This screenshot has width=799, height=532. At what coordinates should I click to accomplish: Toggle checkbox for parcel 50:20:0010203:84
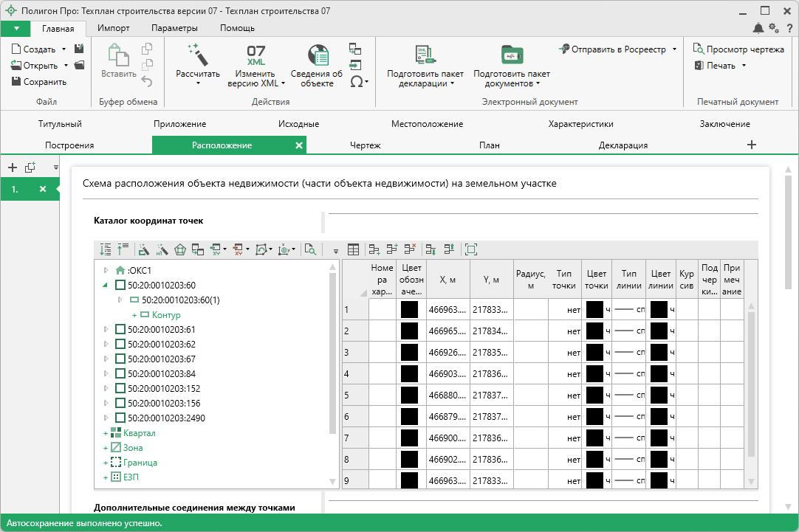tap(120, 373)
